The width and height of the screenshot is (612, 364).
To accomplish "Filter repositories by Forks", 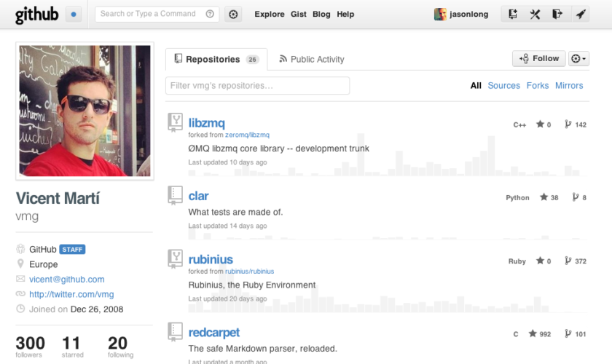I will [x=537, y=86].
